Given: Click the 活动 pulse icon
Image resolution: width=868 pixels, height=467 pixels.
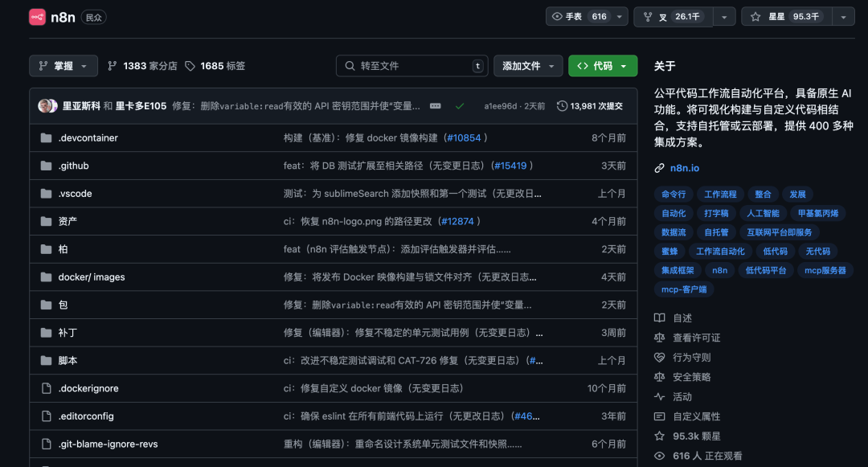Looking at the screenshot, I should [659, 397].
